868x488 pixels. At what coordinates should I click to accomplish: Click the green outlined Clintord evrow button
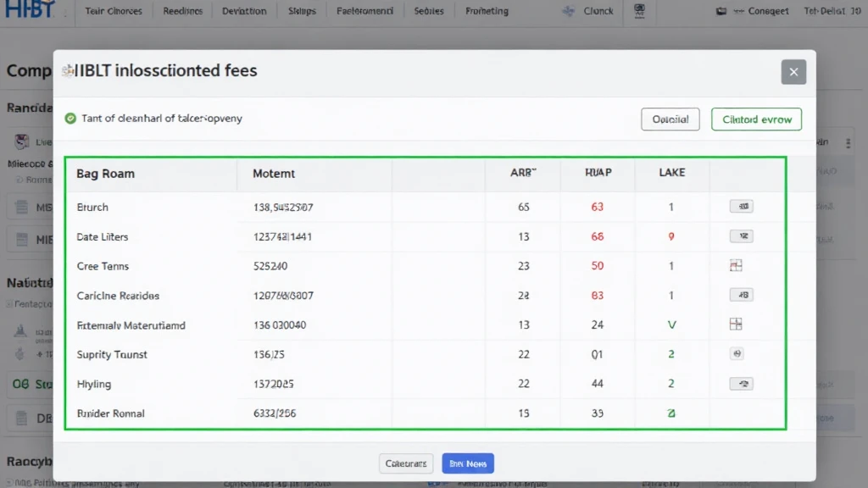pos(756,119)
